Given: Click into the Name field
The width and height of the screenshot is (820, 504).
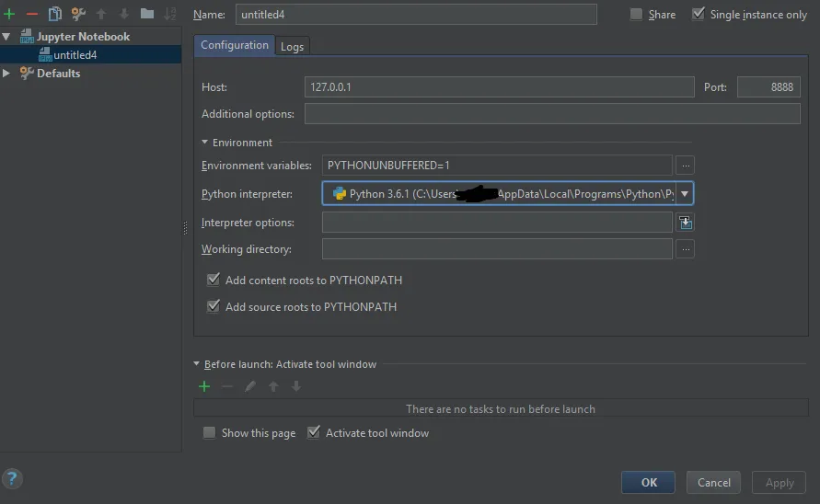Looking at the screenshot, I should click(x=416, y=14).
